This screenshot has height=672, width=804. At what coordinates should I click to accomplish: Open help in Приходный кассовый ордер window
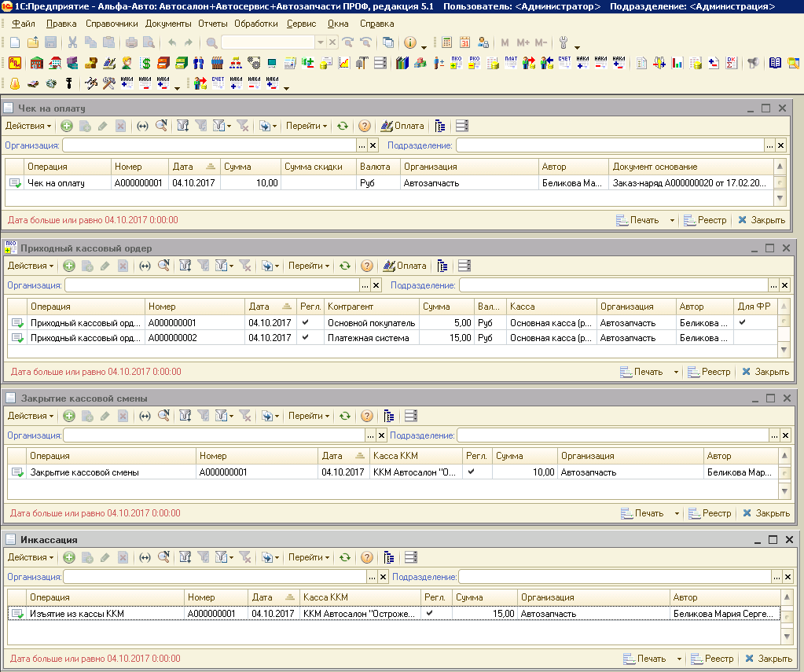(366, 266)
